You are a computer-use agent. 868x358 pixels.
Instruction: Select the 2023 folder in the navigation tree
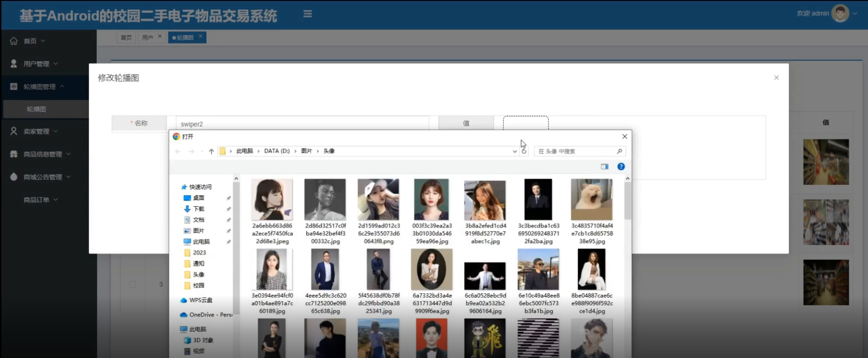coord(199,252)
